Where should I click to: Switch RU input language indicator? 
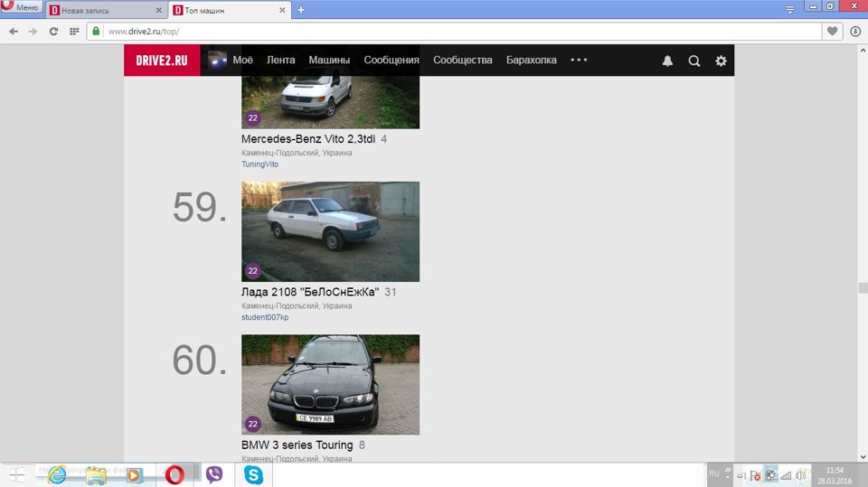[714, 473]
